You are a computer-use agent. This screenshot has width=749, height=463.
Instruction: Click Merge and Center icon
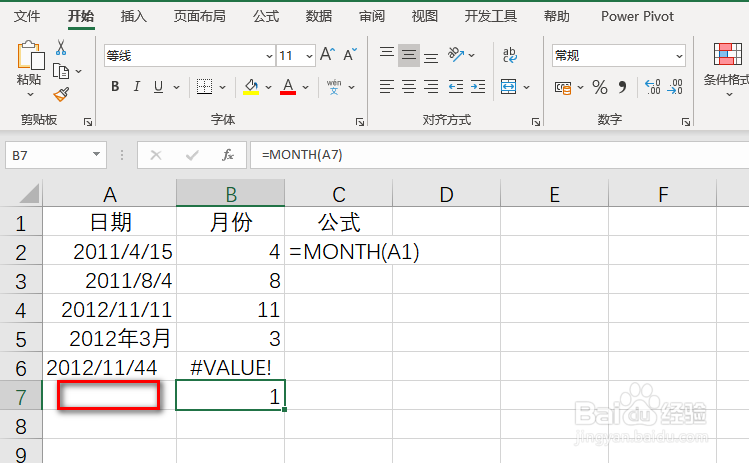coord(508,87)
